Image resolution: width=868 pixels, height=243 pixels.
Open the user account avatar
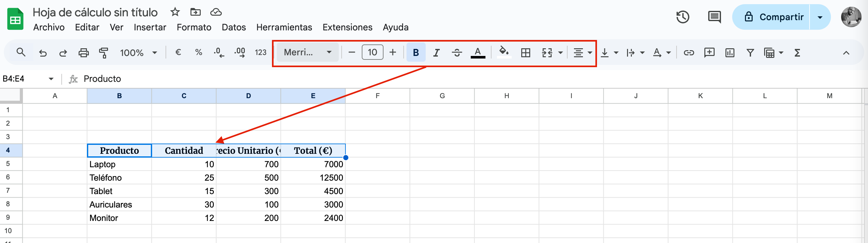tap(850, 17)
